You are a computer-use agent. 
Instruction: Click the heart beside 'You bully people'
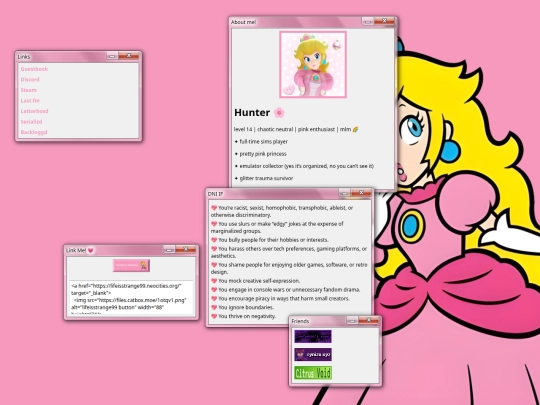214,240
